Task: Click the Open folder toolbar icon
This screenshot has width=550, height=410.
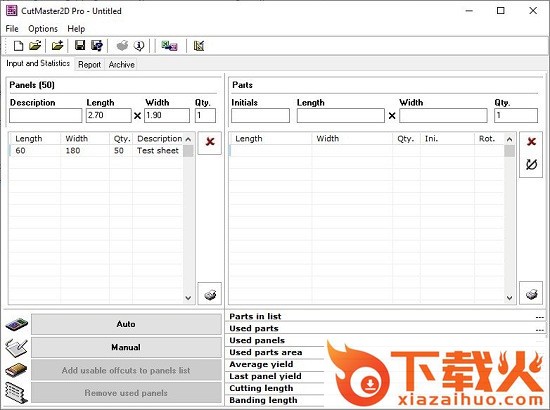Action: click(35, 46)
